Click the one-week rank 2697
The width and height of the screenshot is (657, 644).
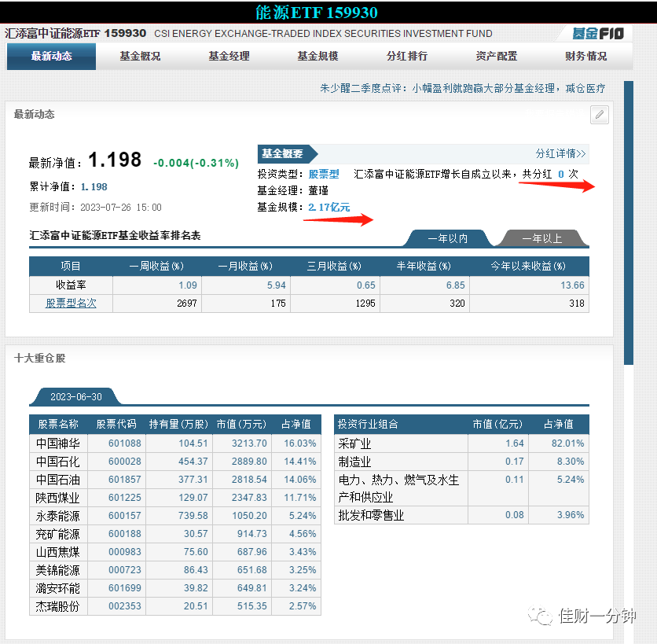pyautogui.click(x=187, y=304)
